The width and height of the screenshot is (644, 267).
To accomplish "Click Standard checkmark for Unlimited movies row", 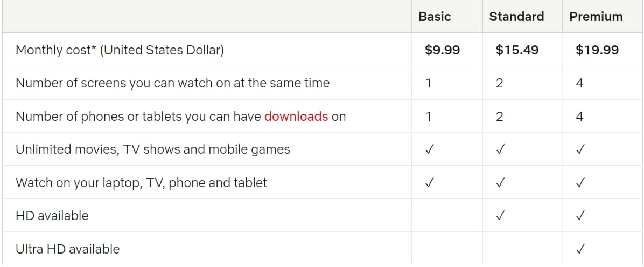I will [x=500, y=149].
